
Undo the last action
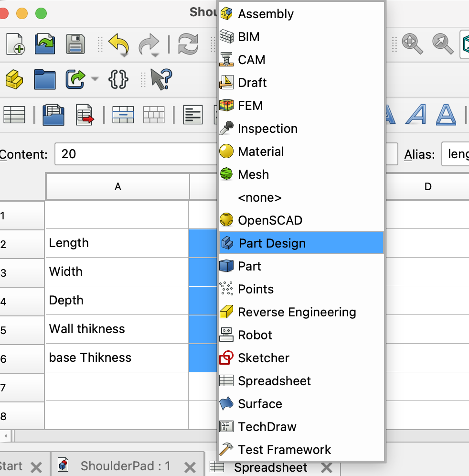point(118,43)
